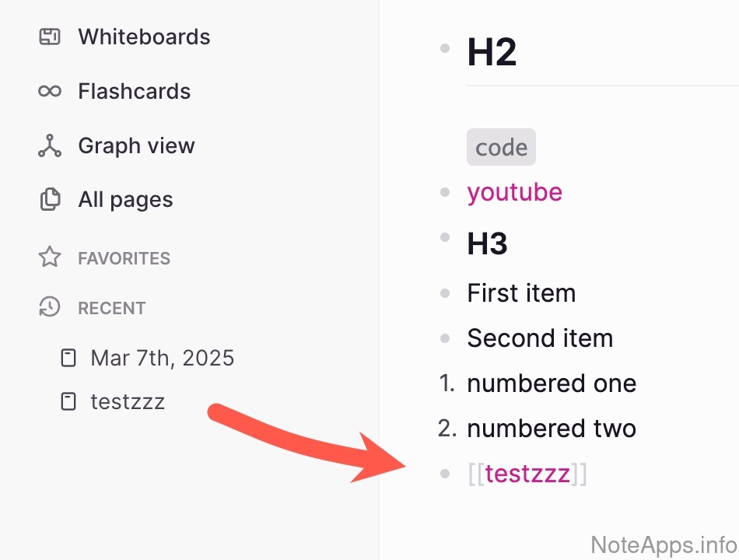Collapse the RECENT section header

111,308
